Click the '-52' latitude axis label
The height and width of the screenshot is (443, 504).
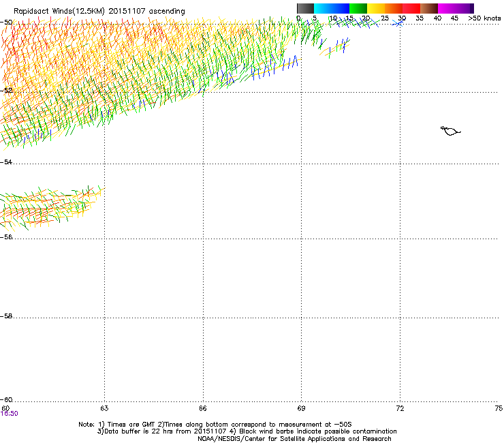coord(6,91)
